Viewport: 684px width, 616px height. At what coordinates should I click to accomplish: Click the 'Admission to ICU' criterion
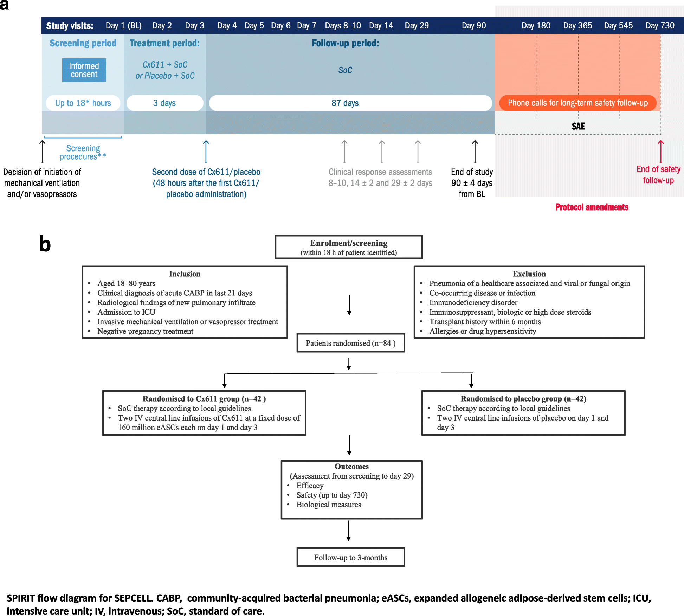point(126,312)
